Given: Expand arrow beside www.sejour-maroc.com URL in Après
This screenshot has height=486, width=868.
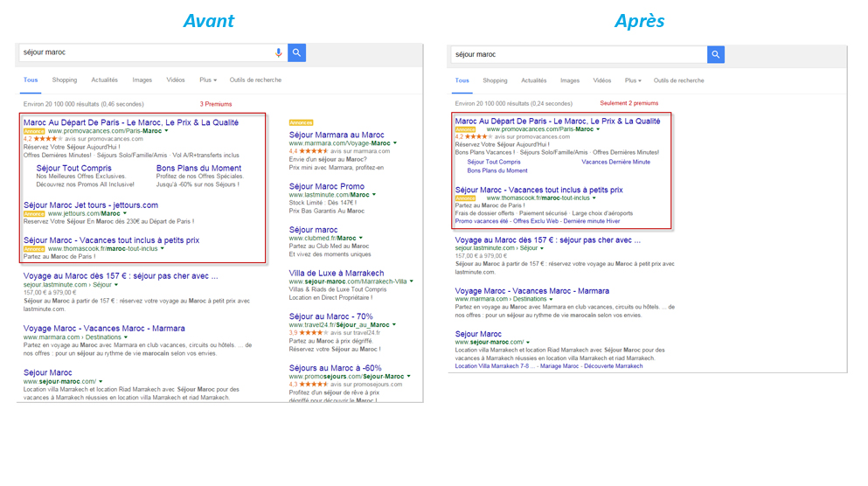Looking at the screenshot, I should coord(528,343).
